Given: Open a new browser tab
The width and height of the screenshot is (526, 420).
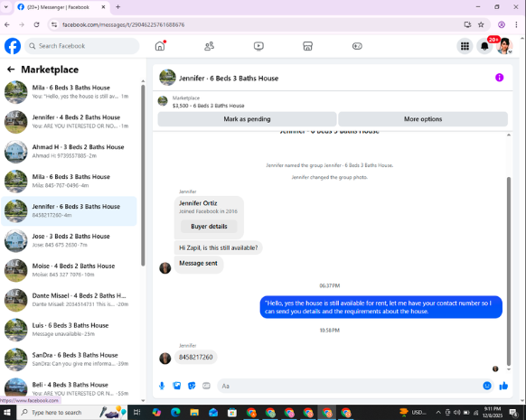Looking at the screenshot, I should pyautogui.click(x=117, y=6).
